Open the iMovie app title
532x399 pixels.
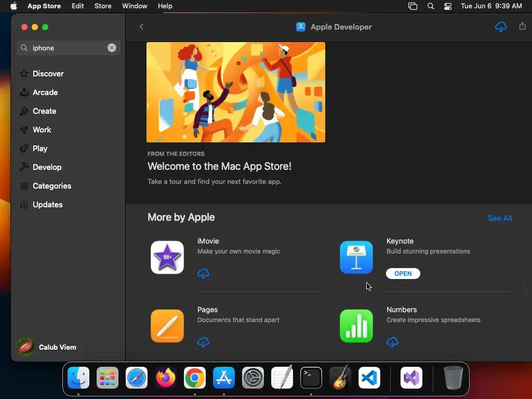tap(208, 241)
